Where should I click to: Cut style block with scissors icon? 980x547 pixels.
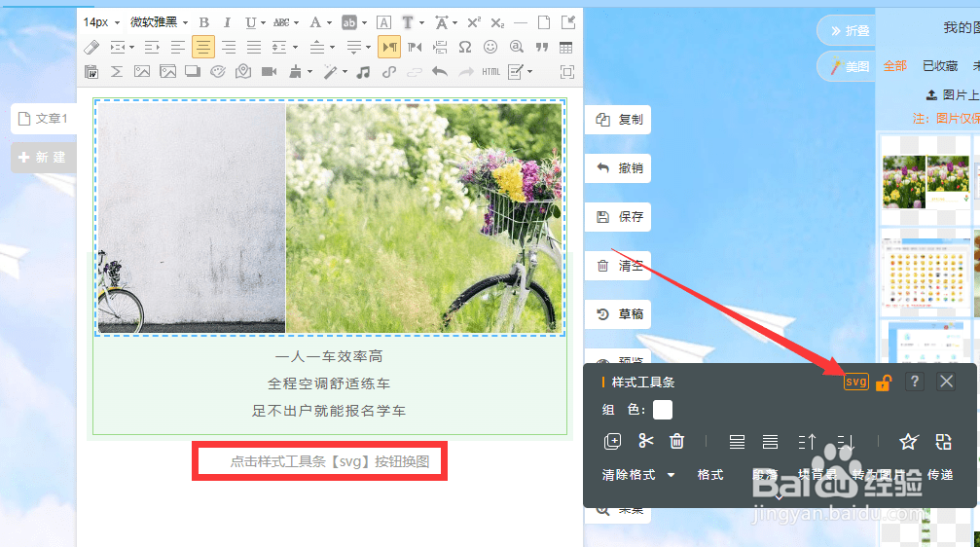tap(645, 441)
